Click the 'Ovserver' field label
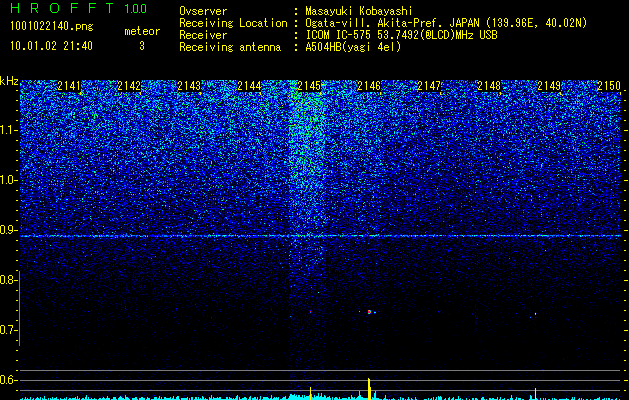Viewport: 629px width, 400px height. (x=203, y=11)
